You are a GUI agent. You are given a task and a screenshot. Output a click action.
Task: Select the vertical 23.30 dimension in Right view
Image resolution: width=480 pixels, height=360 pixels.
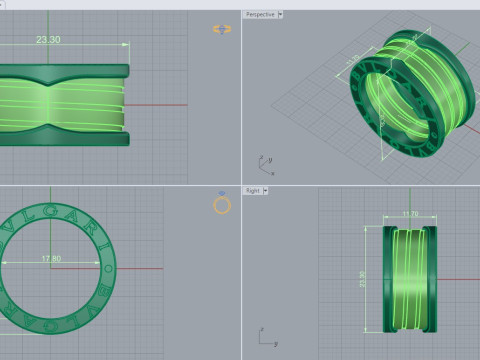coord(363,279)
